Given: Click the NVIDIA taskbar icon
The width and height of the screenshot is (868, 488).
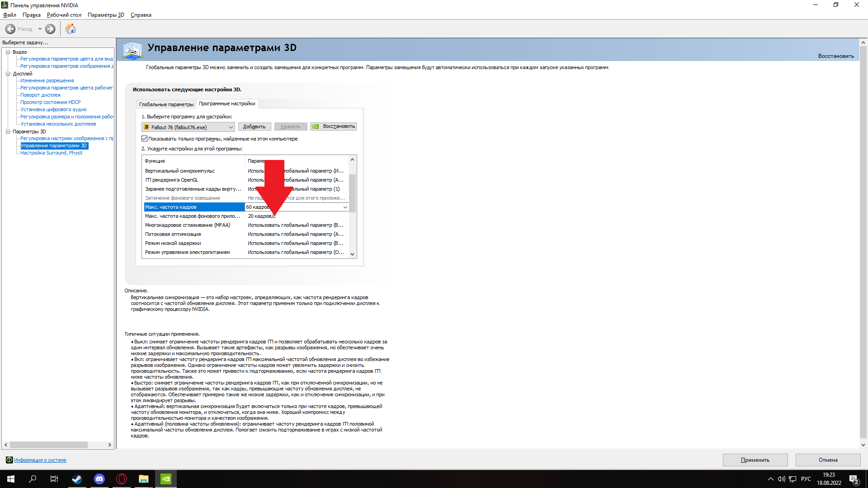Looking at the screenshot, I should (x=166, y=479).
